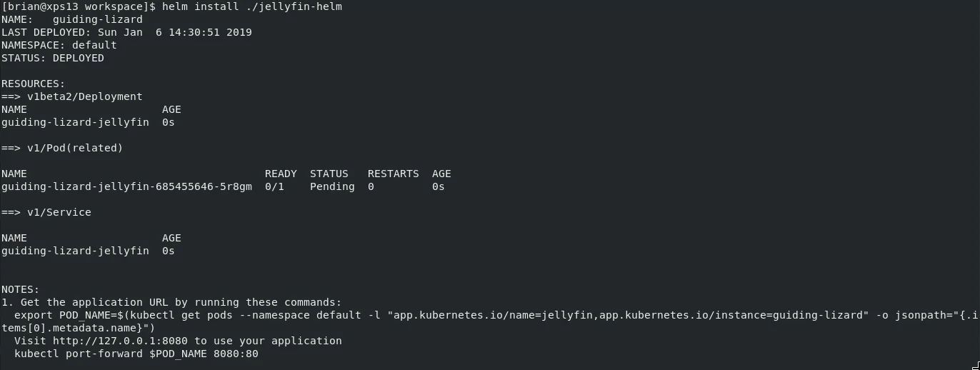The height and width of the screenshot is (370, 980).
Task: Click guiding-lizard-jellyfin under Deployment
Action: click(x=75, y=122)
